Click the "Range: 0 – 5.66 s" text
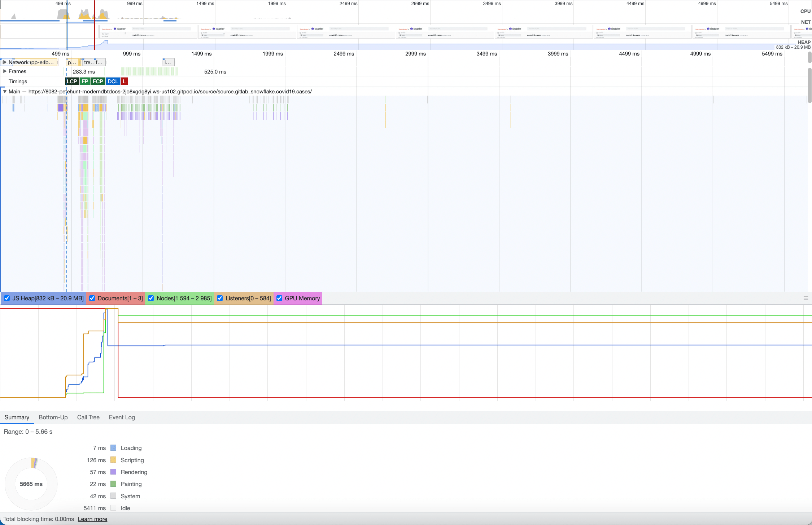Image resolution: width=812 pixels, height=525 pixels. pyautogui.click(x=28, y=432)
